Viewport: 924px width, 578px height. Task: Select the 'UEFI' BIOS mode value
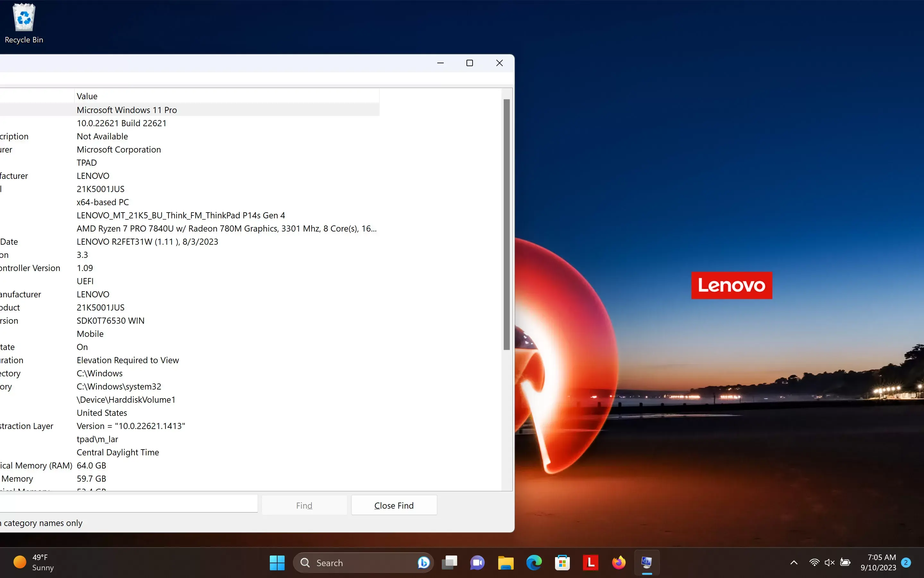[85, 281]
